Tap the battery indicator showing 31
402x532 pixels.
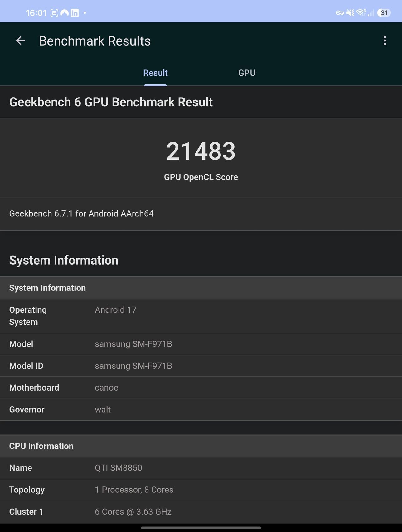pos(384,13)
